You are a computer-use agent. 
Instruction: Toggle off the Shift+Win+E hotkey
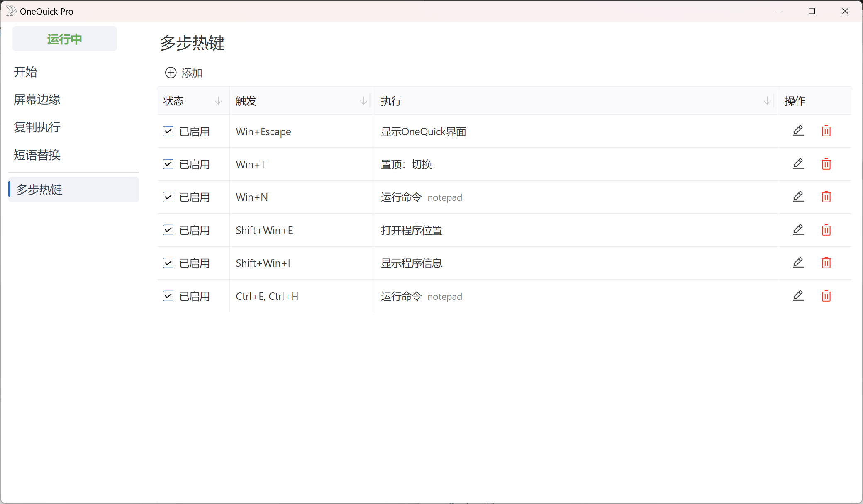click(x=168, y=229)
